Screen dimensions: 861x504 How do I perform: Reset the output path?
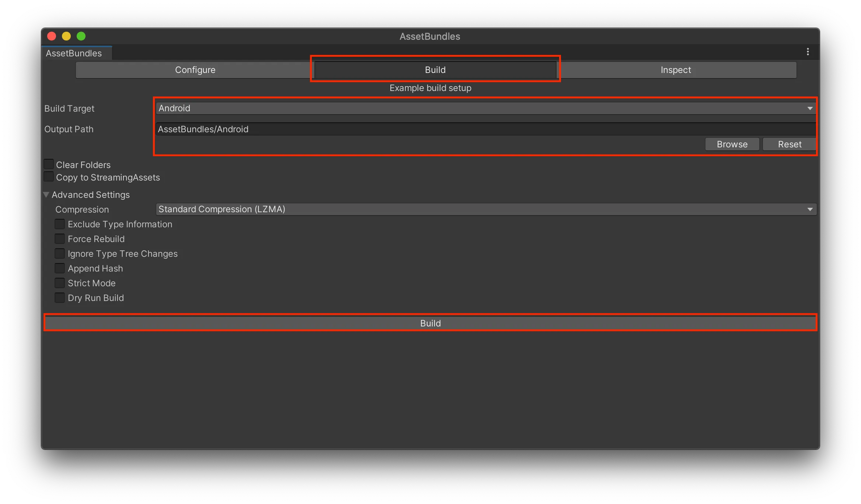(789, 144)
